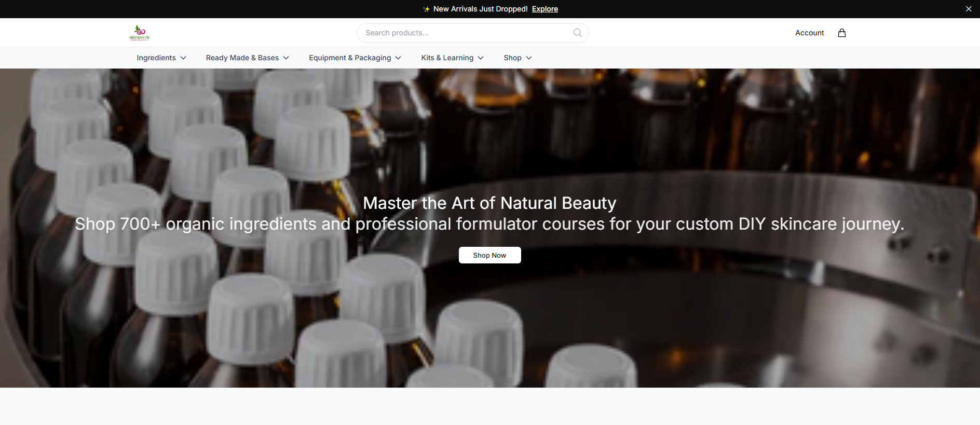Expand the Kits & Learning chevron
The width and height of the screenshot is (980, 425).
click(x=481, y=58)
